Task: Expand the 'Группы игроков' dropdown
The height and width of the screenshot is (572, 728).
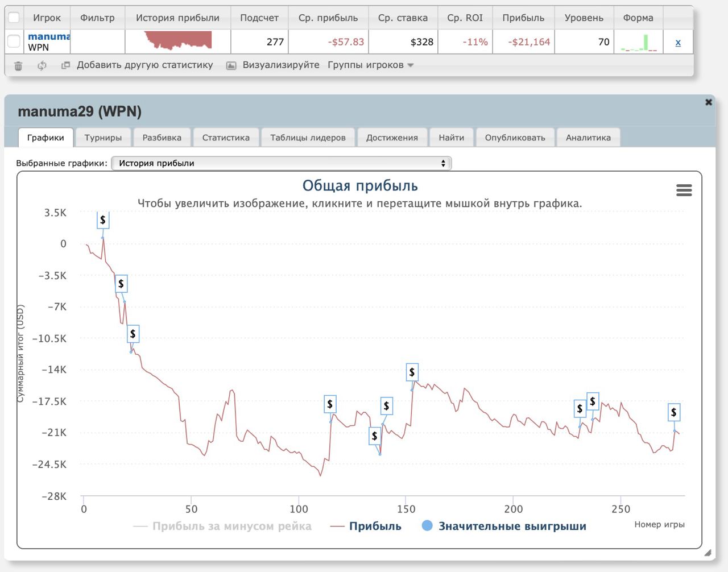Action: coord(370,65)
